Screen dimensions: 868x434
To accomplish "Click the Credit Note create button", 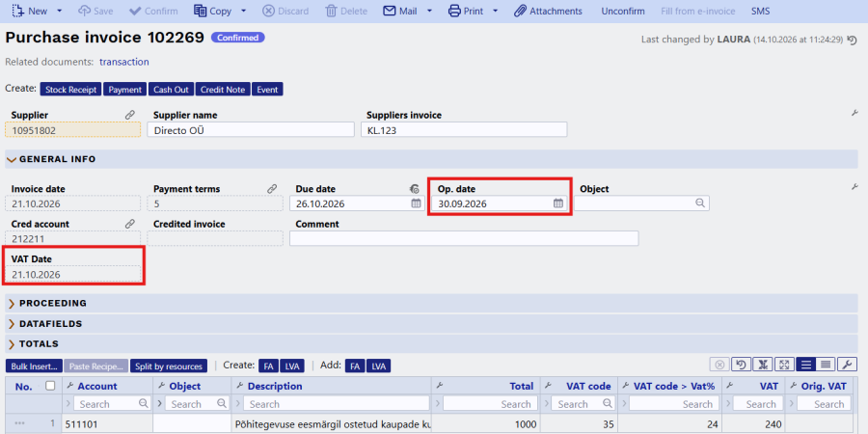I will 223,89.
